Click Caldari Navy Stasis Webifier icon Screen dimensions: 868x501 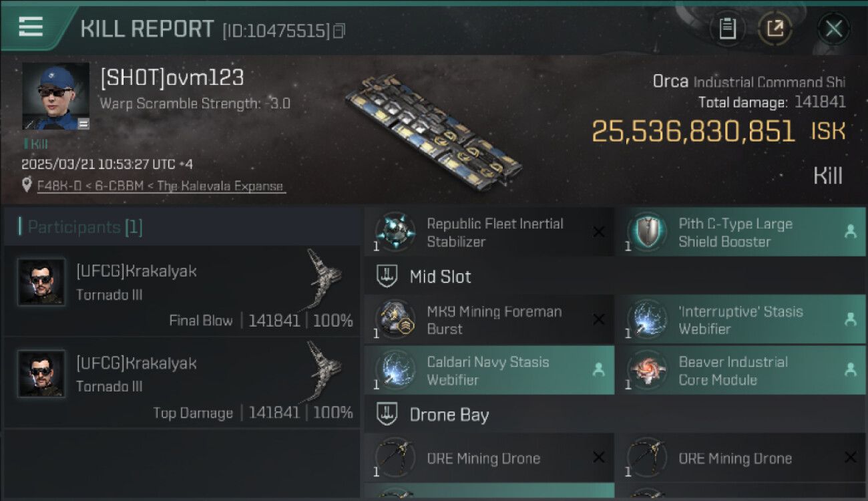[x=395, y=371]
